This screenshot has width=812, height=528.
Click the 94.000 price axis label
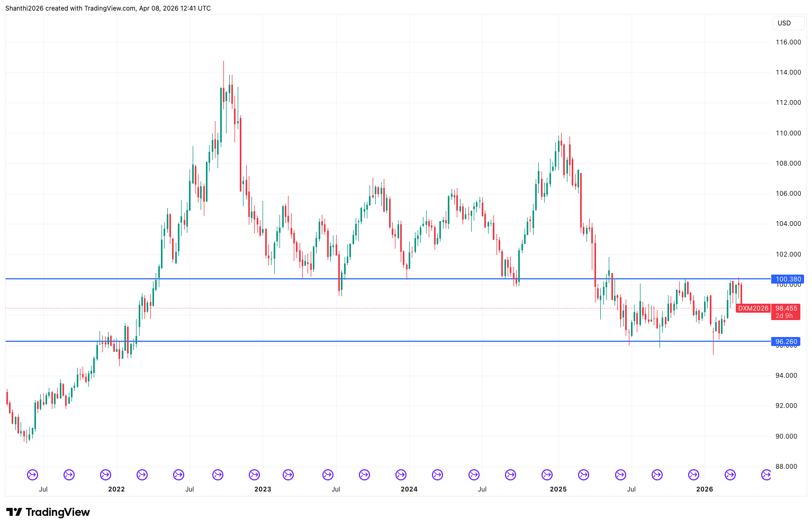tap(786, 376)
